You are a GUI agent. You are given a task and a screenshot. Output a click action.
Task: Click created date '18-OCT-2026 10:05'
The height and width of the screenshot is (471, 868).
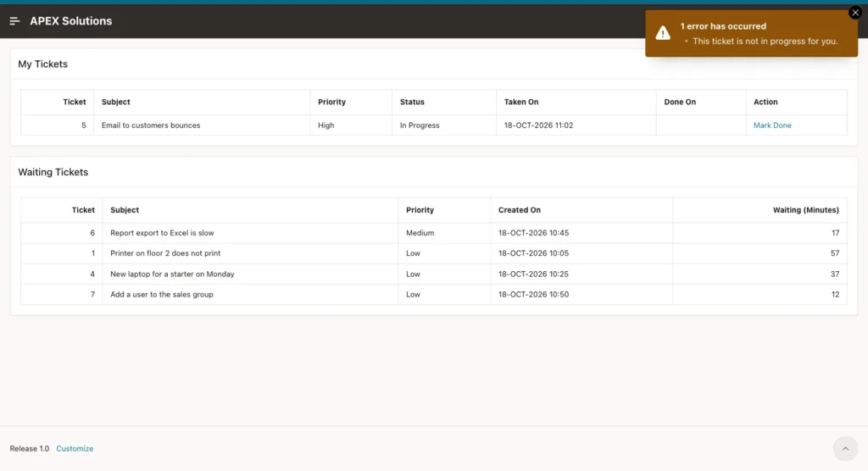(x=533, y=253)
